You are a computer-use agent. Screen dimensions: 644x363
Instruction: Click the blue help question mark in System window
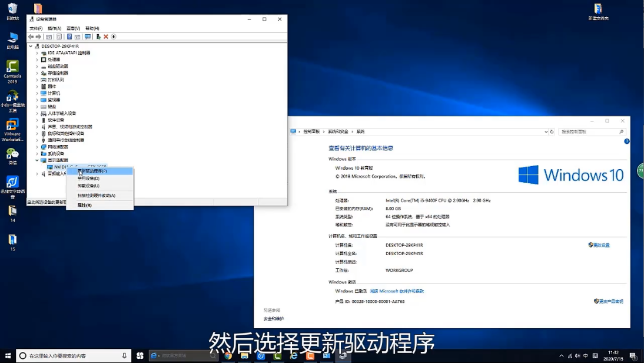627,141
